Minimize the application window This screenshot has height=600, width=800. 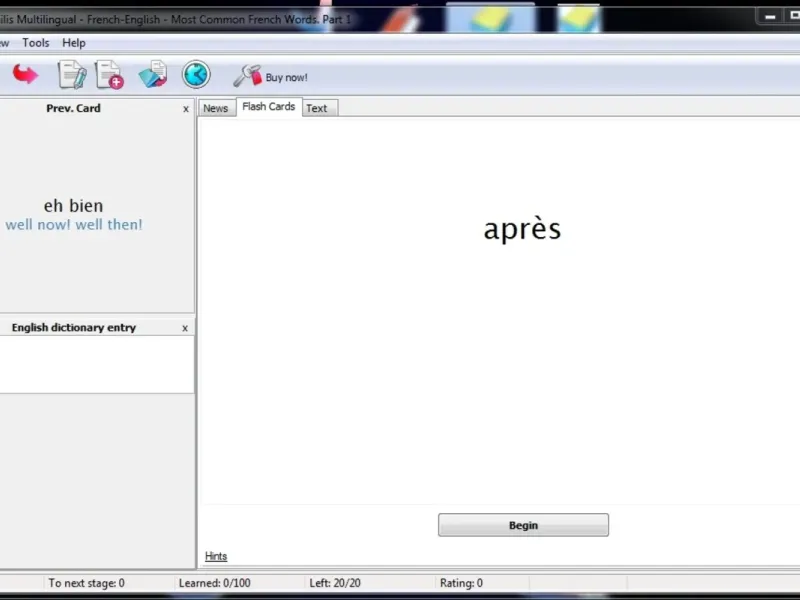(x=770, y=17)
